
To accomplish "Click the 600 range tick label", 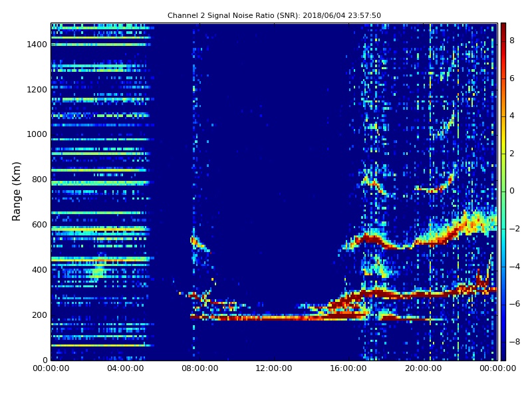I will click(x=40, y=225).
